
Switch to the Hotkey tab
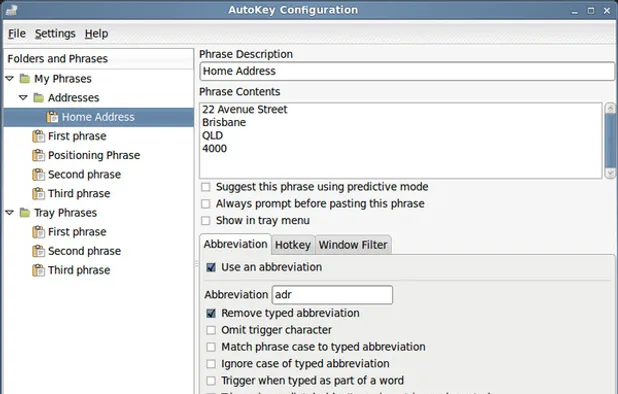pos(293,245)
